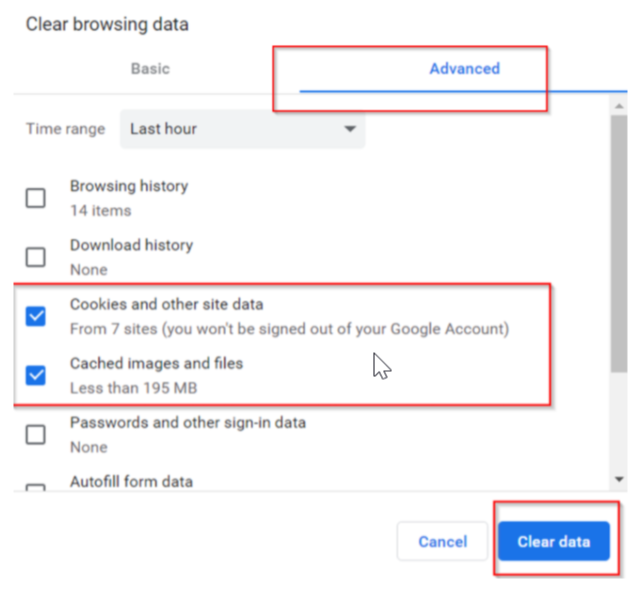Toggle the Autofill form data checkbox

tap(36, 488)
